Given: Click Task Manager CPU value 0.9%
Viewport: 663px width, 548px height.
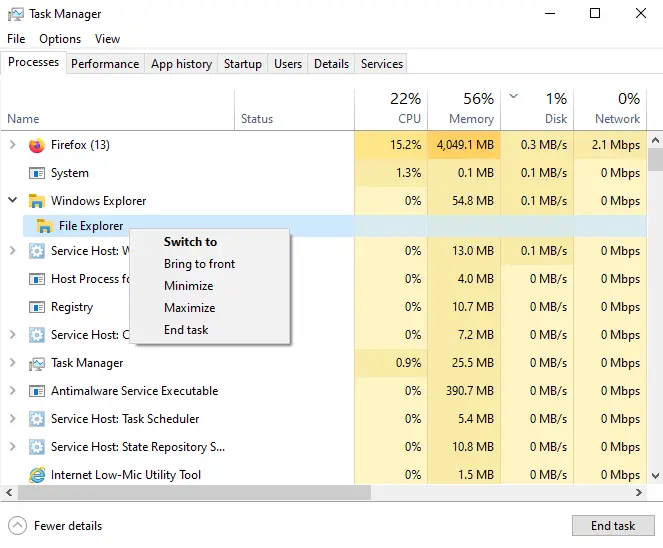Looking at the screenshot, I should [x=408, y=363].
